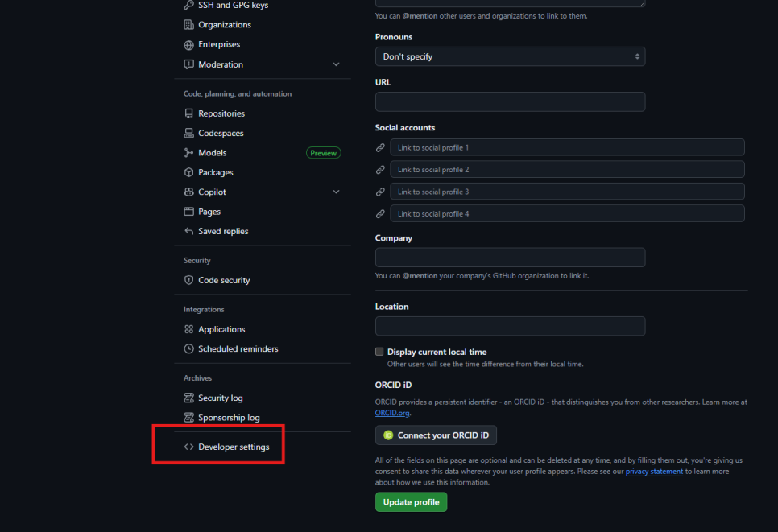Open the ORCID.org link
The image size is (778, 532).
click(392, 413)
